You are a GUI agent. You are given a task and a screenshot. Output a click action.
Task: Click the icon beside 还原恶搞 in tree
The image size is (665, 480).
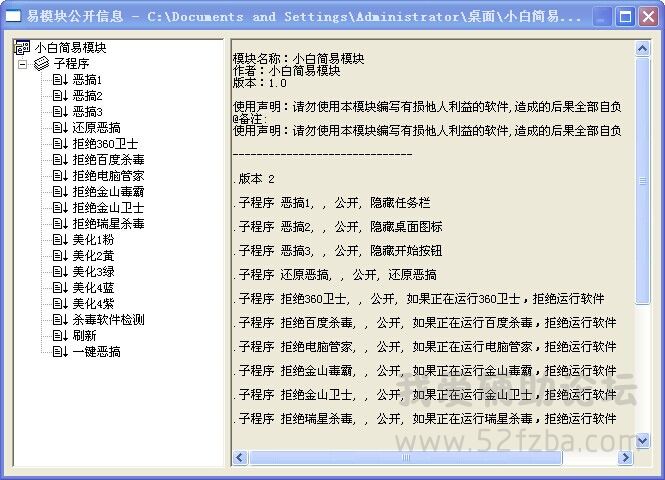click(x=60, y=128)
